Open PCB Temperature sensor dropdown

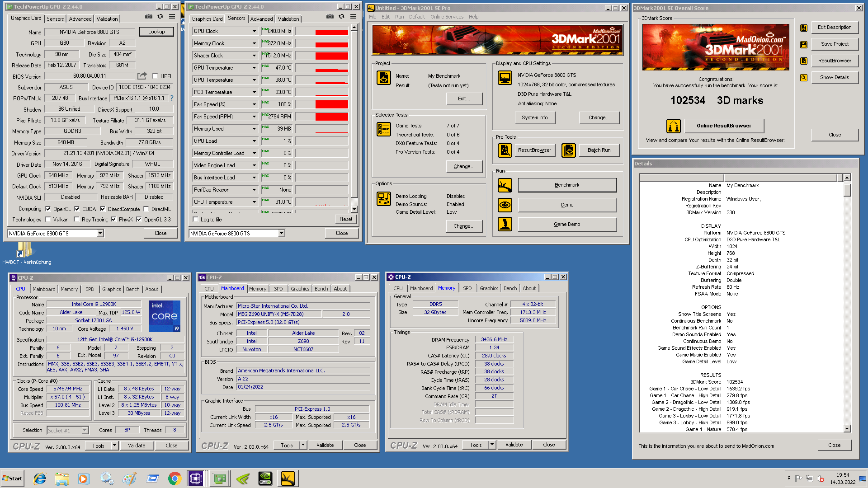point(254,92)
